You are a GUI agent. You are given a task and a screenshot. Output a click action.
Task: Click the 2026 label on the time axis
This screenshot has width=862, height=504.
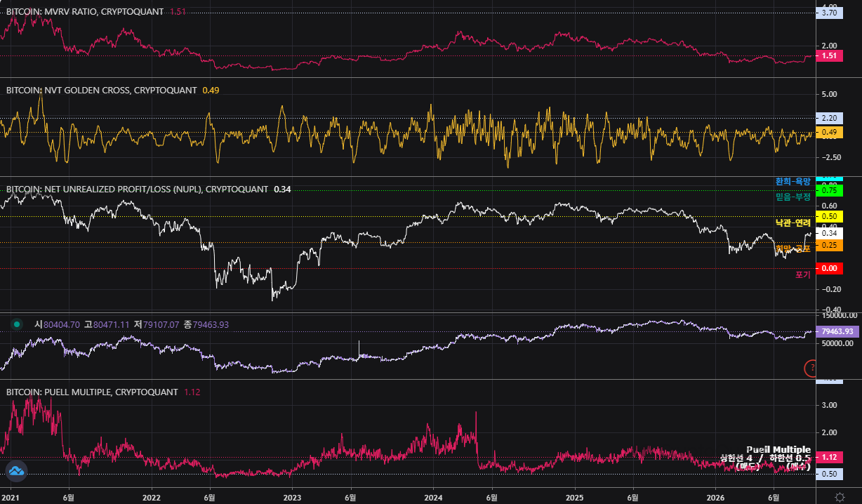(x=715, y=497)
